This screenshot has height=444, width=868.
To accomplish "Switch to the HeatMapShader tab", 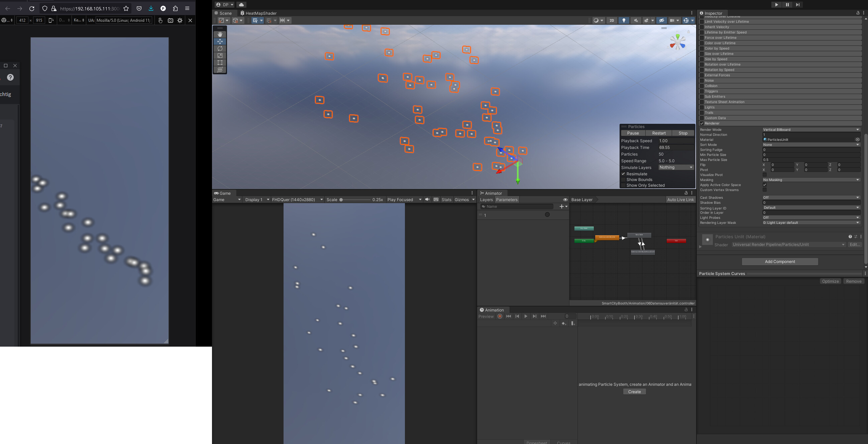I will click(258, 13).
